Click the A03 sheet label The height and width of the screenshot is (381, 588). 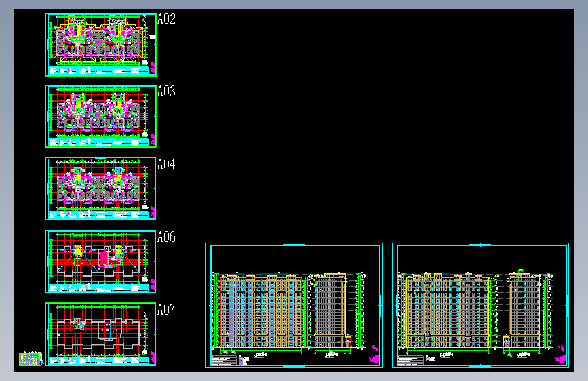coord(166,92)
